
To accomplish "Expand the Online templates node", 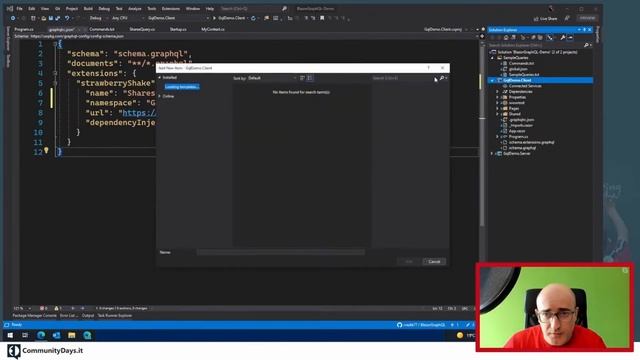I will click(x=160, y=96).
